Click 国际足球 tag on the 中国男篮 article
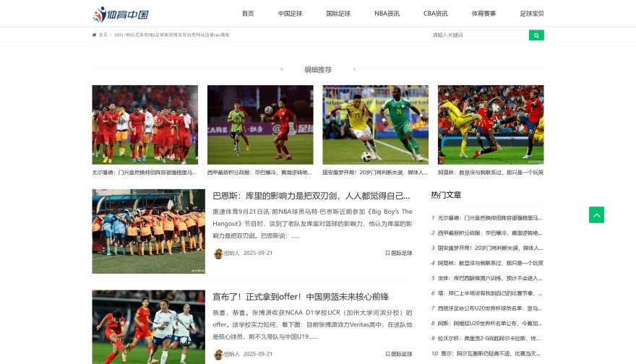The image size is (636, 364). coord(399,354)
